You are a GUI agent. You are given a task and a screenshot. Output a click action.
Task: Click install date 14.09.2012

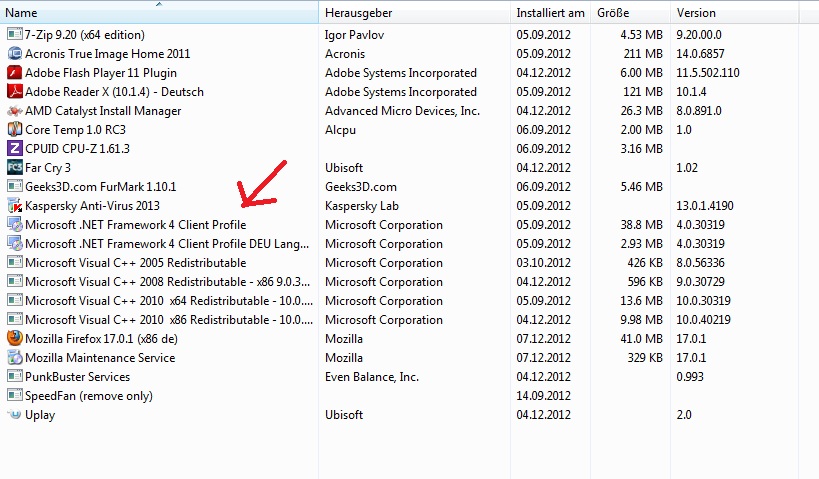543,396
